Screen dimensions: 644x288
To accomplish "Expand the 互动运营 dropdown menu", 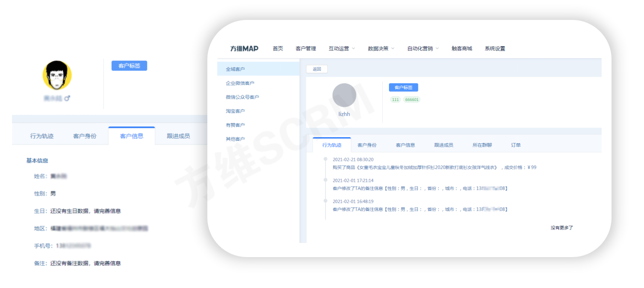I will (x=341, y=49).
